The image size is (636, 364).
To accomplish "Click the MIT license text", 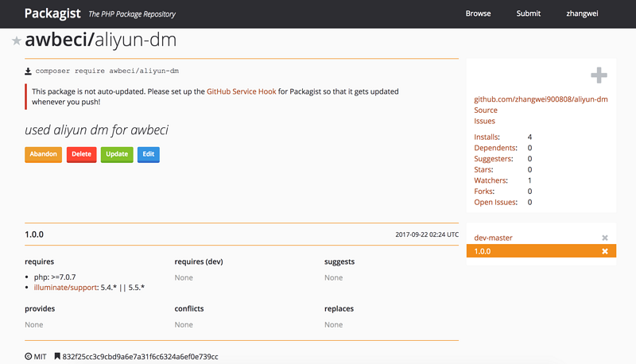I will [40, 357].
